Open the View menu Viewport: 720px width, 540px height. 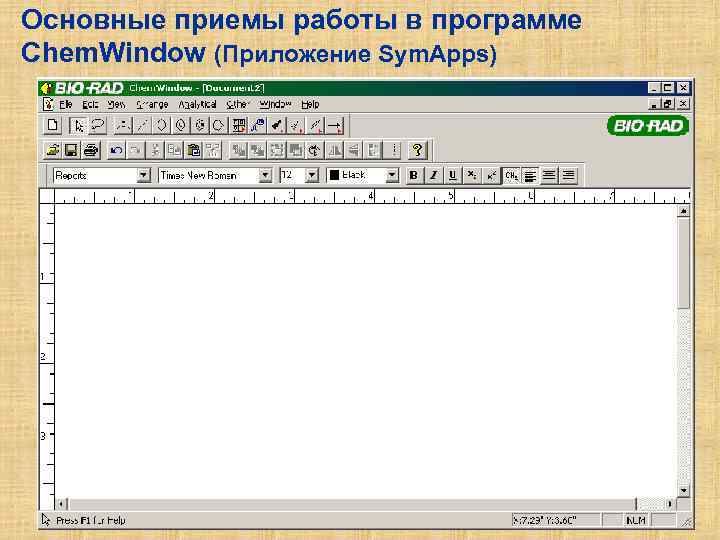pyautogui.click(x=117, y=105)
